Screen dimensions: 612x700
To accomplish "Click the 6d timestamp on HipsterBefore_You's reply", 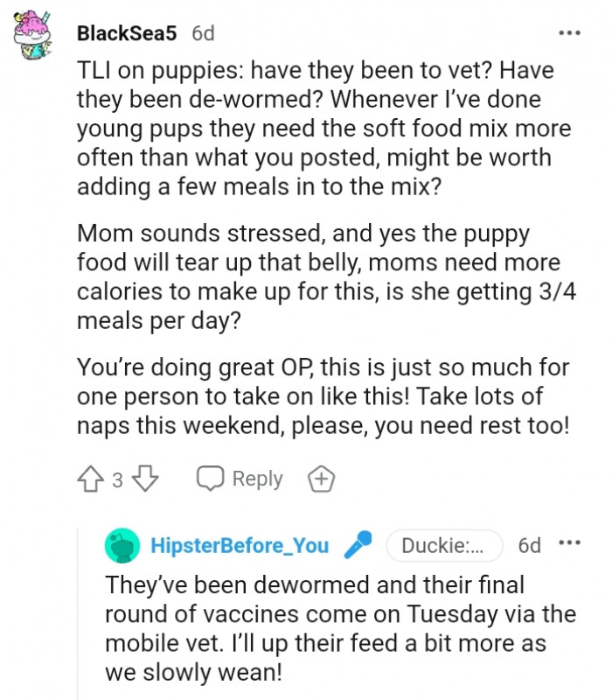I will (530, 546).
